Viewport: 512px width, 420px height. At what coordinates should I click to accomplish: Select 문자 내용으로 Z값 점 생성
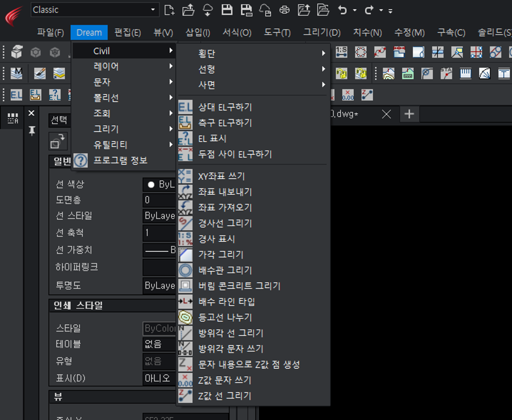[253, 364]
